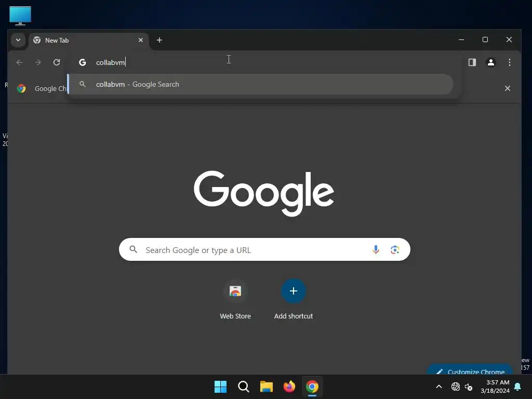Screen dimensions: 532x399
Task: Toggle the Chrome side panel icon
Action: coord(472,62)
